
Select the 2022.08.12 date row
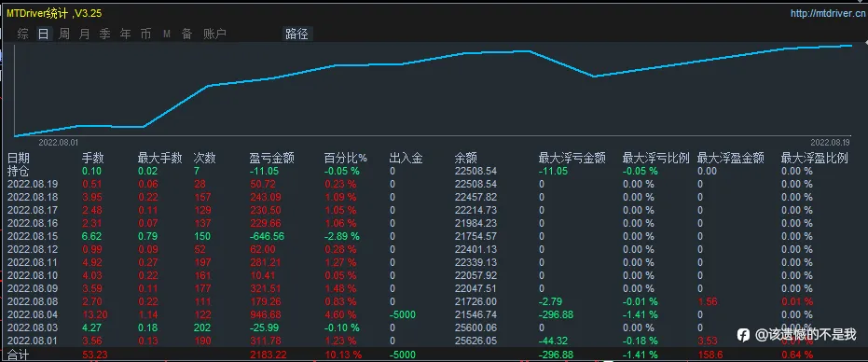coord(33,249)
